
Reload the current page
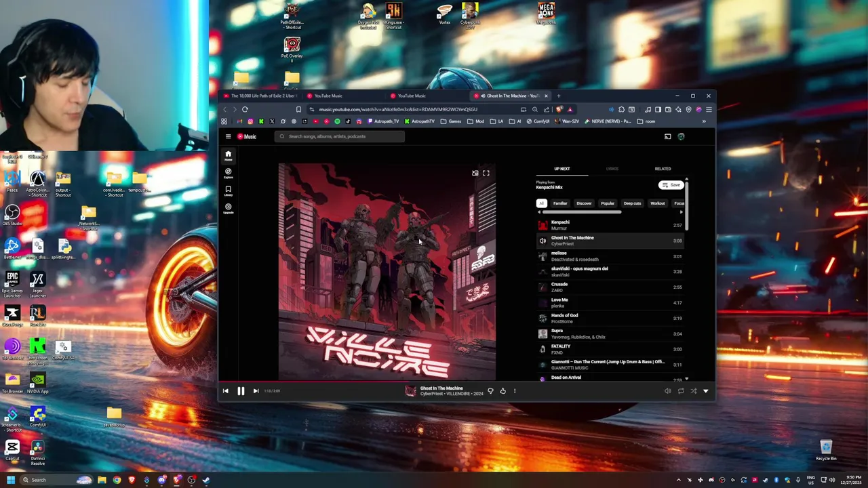click(245, 109)
